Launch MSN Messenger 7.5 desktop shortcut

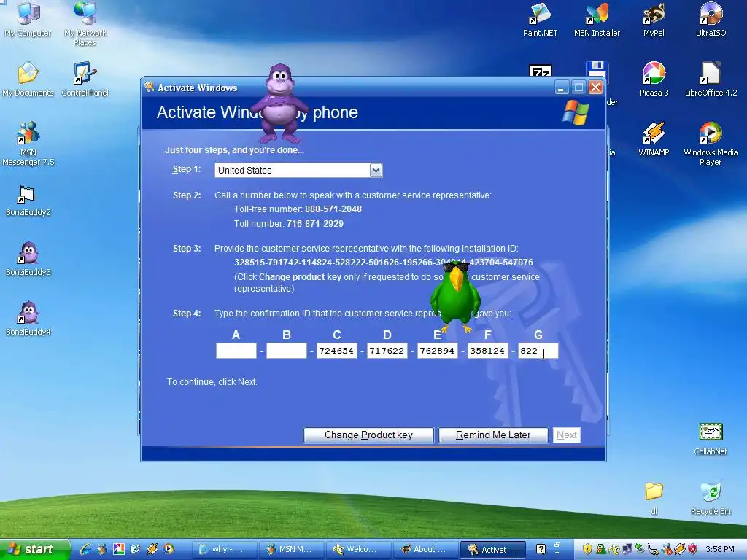(28, 144)
